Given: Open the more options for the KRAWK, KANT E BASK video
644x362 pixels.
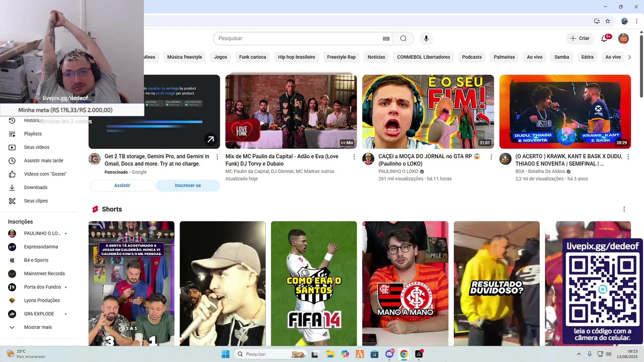Looking at the screenshot, I should [628, 157].
